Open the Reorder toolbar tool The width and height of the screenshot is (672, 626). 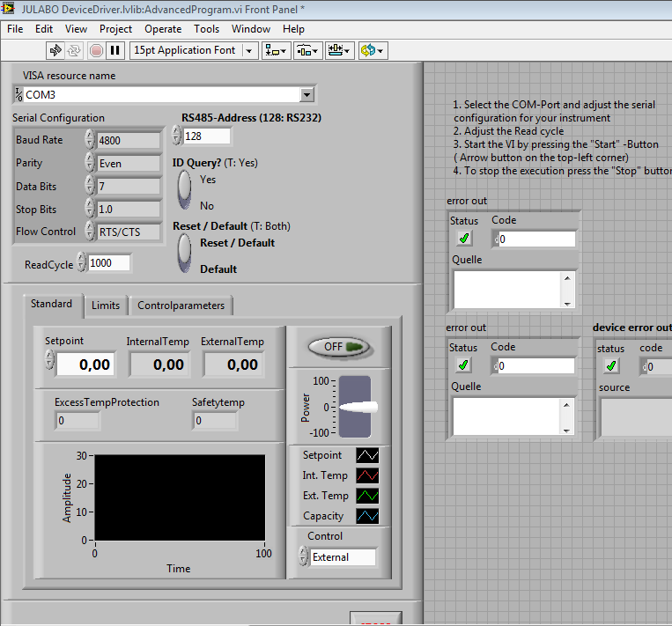[373, 50]
